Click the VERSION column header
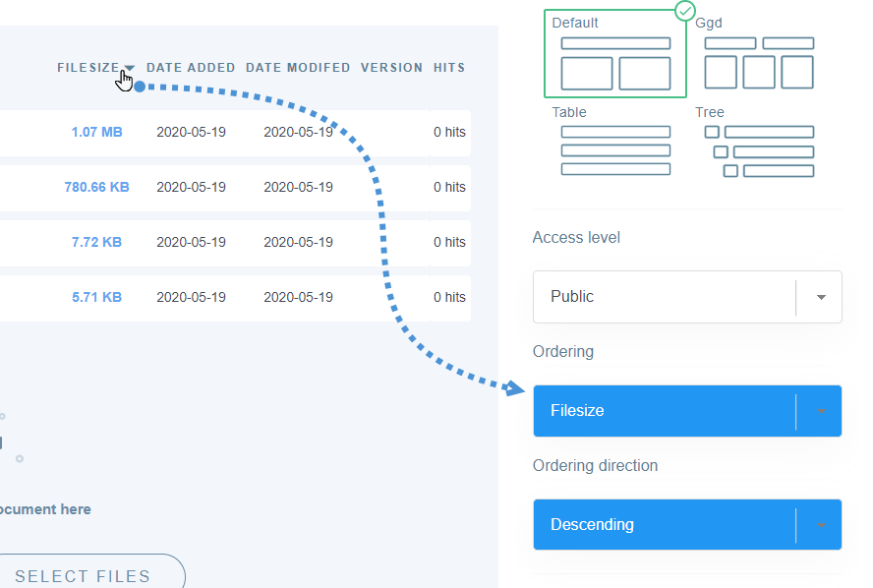873x588 pixels. [391, 68]
